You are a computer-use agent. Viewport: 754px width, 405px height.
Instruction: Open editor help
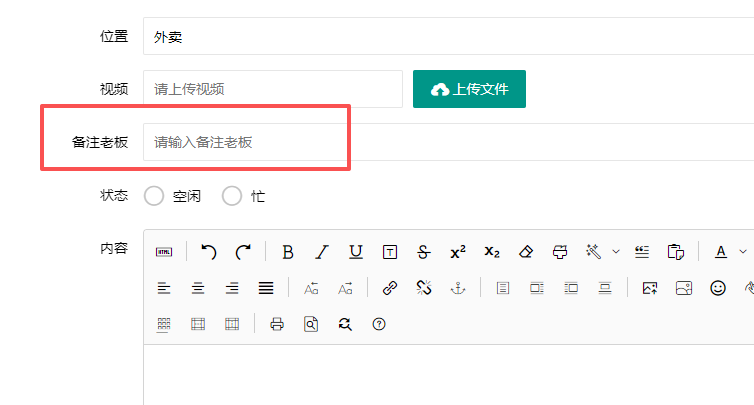pyautogui.click(x=378, y=324)
